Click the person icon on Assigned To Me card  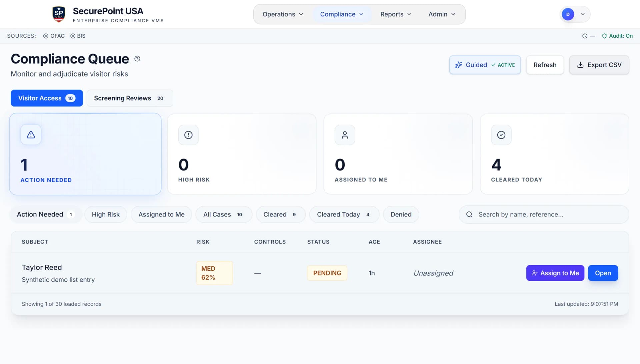[x=345, y=135]
